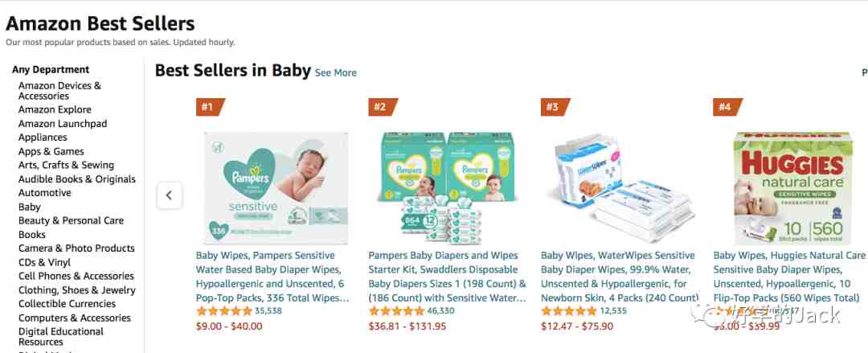Click the #2 rank badge
Image resolution: width=868 pixels, height=353 pixels.
pos(383,107)
